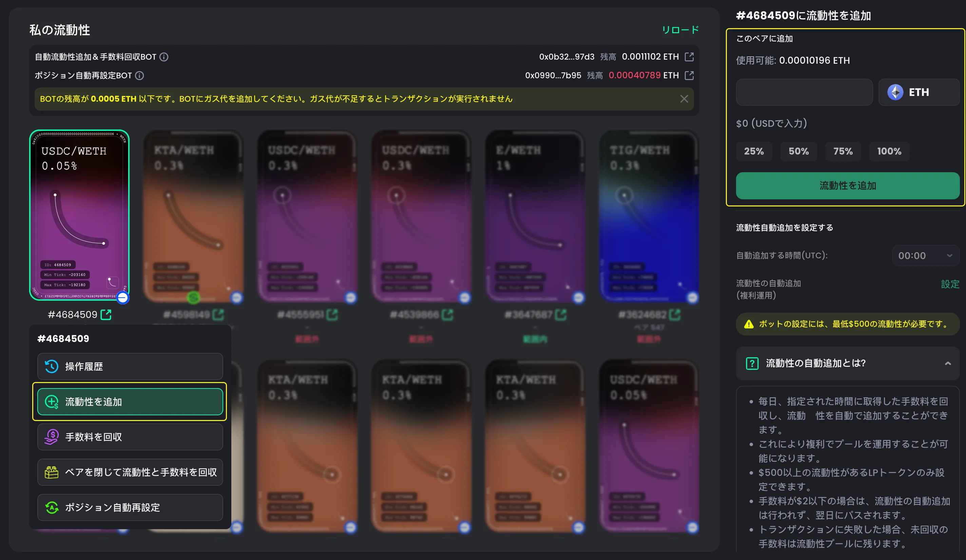Focus the ETH amount input field
Viewport: 966px width, 560px height.
tap(804, 92)
